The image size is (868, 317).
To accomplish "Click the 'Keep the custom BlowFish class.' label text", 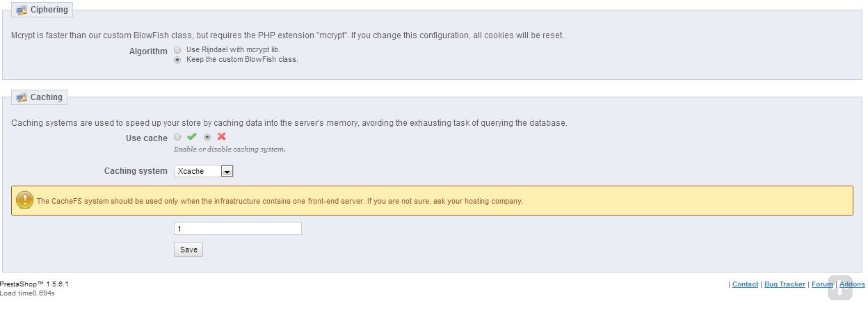I will coord(242,60).
